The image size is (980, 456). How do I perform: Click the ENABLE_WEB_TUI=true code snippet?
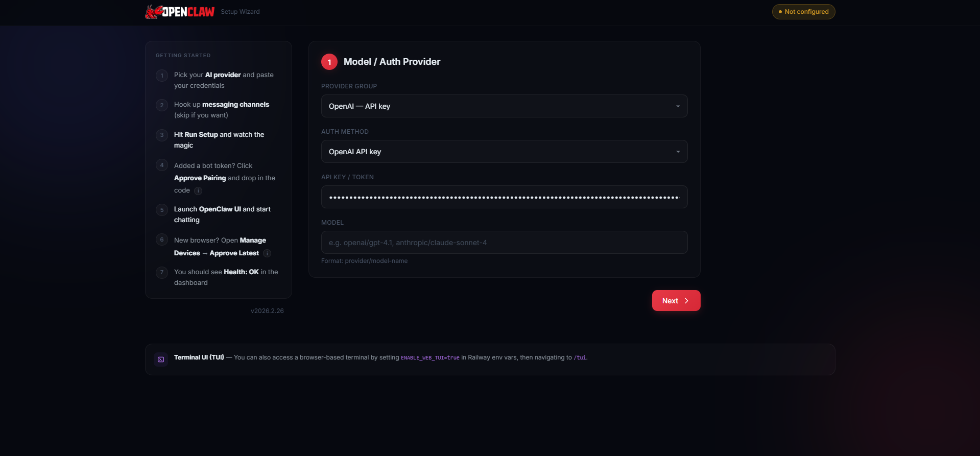[x=430, y=358]
